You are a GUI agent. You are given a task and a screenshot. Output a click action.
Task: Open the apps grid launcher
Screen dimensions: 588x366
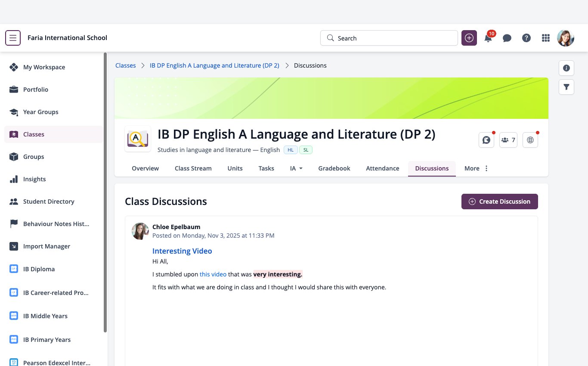pos(546,38)
